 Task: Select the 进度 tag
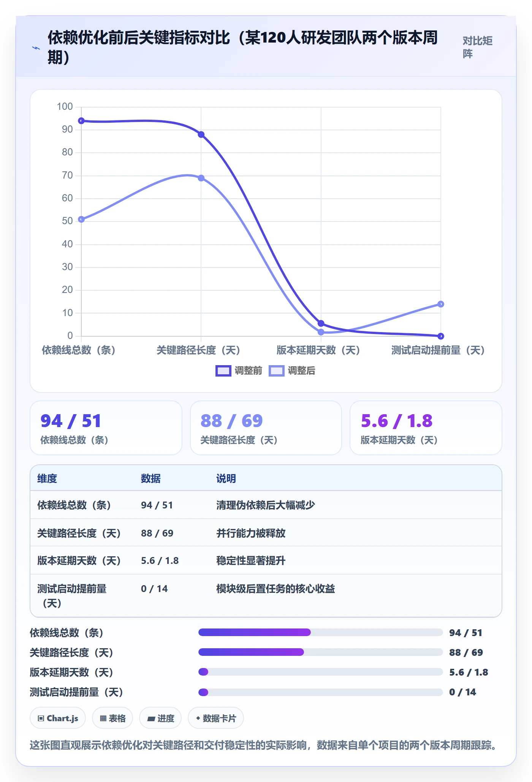coord(160,718)
